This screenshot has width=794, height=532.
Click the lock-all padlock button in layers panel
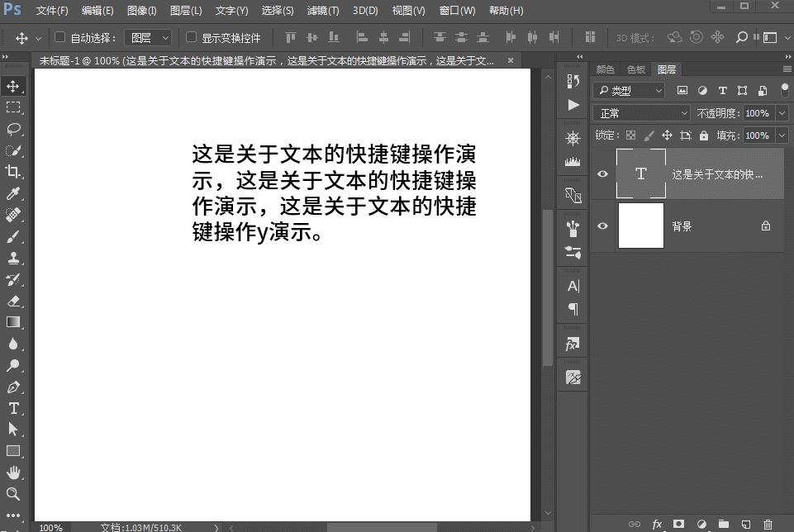[704, 135]
